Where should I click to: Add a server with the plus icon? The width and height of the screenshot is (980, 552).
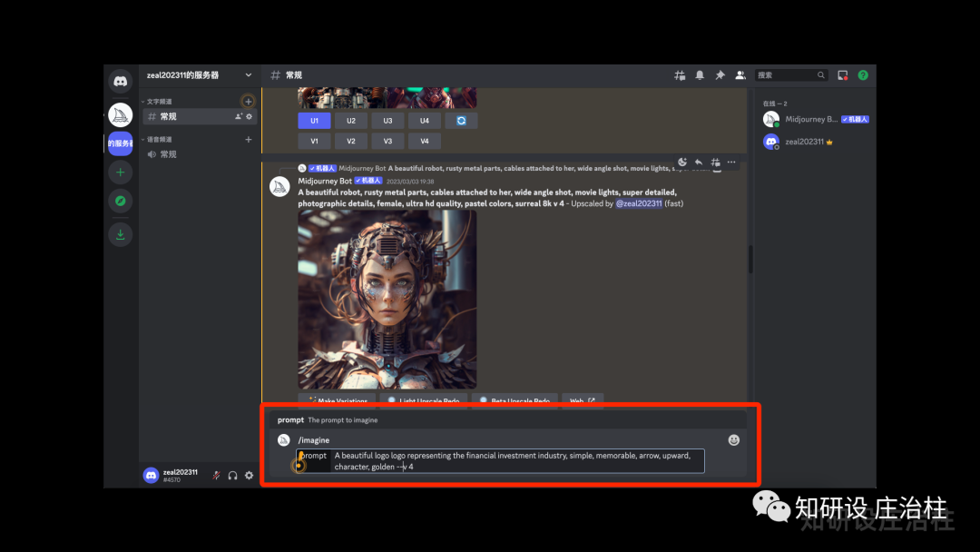point(120,172)
